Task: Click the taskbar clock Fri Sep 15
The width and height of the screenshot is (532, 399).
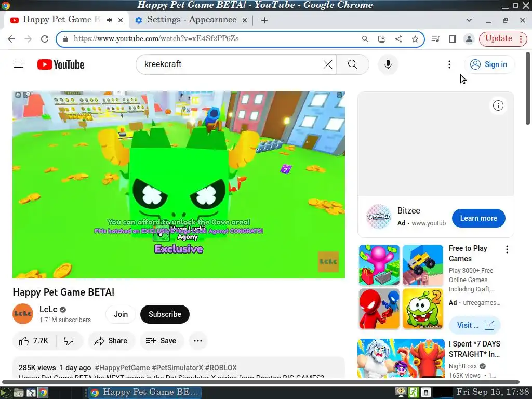Action: 493,392
